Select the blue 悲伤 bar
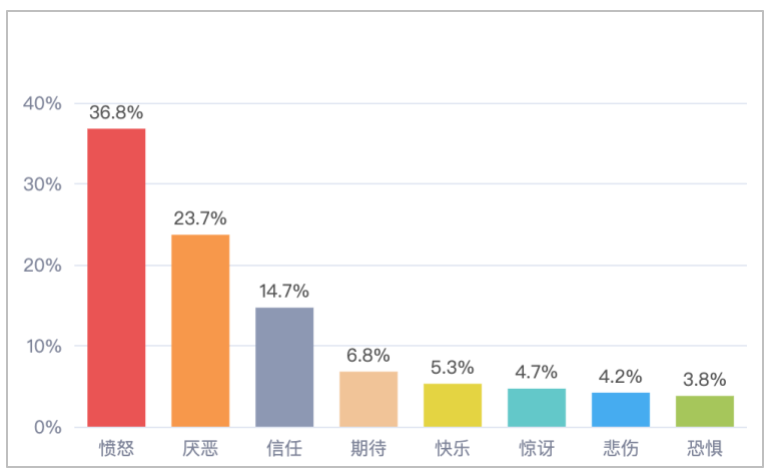 [620, 409]
